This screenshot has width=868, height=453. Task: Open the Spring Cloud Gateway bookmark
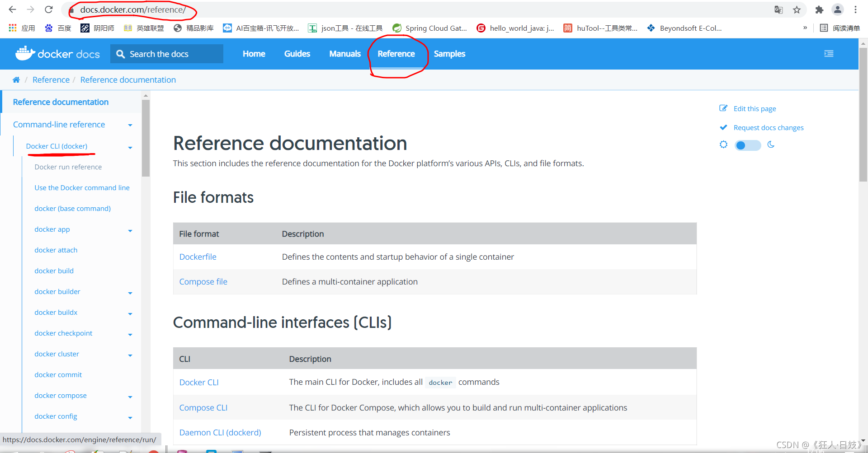[x=429, y=28]
